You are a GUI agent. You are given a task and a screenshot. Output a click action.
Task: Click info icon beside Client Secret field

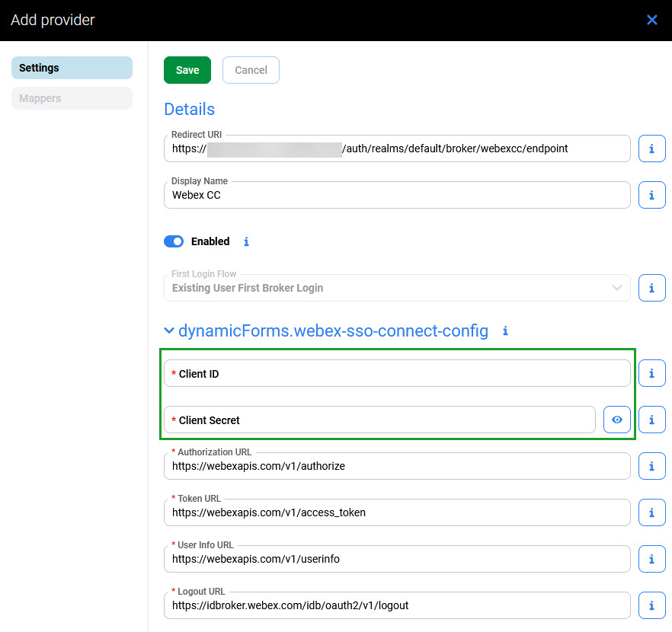coord(651,420)
